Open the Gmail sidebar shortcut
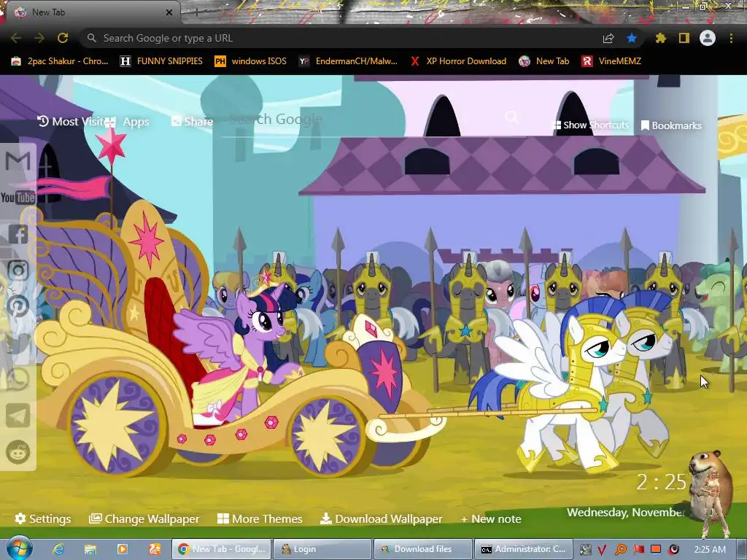The image size is (747, 560). (18, 161)
